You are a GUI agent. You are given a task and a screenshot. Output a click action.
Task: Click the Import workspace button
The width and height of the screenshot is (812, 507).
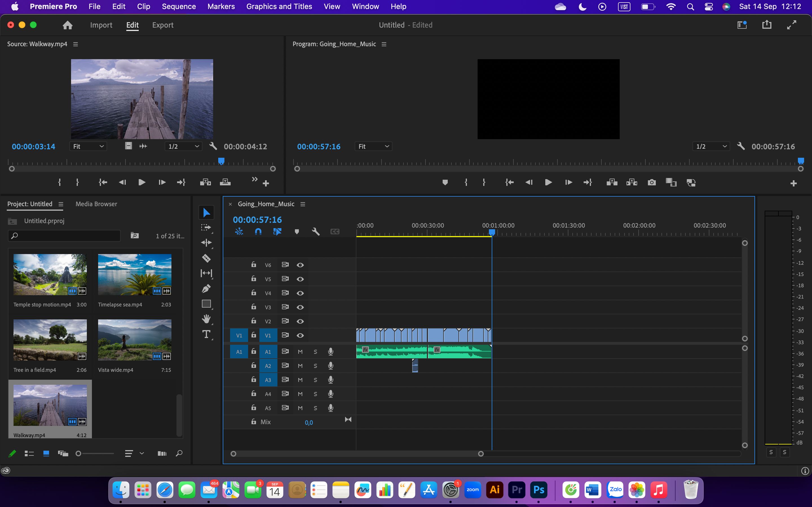coord(101,25)
